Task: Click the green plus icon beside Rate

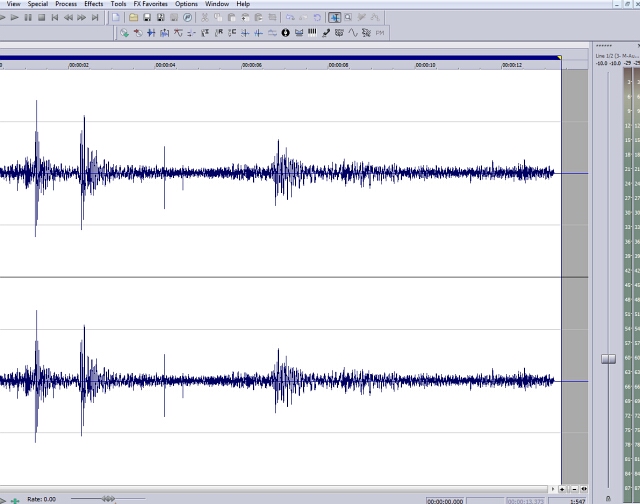Action: (15, 500)
